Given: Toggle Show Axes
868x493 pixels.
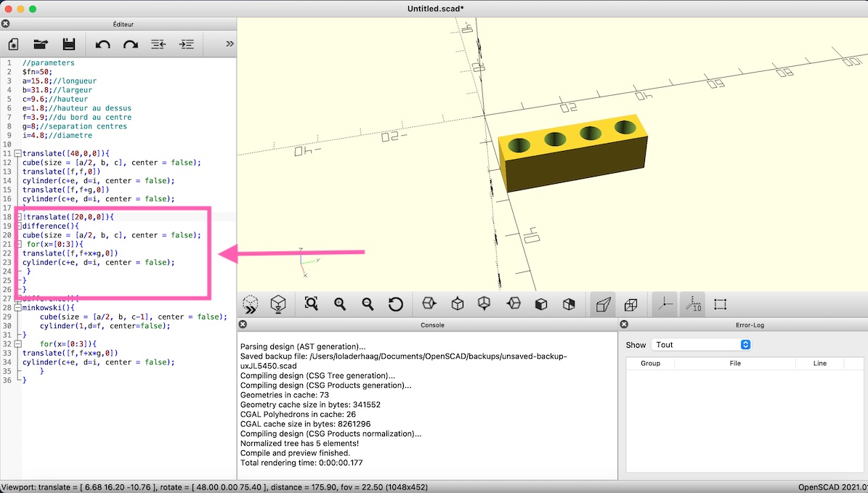Looking at the screenshot, I should coord(665,304).
